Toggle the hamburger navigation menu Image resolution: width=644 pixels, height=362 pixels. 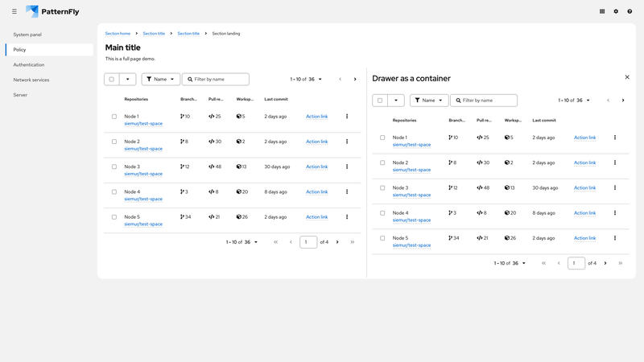[x=14, y=11]
